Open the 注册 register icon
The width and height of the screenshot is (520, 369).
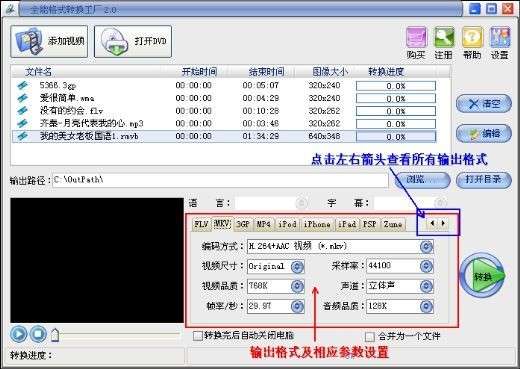pyautogui.click(x=444, y=43)
